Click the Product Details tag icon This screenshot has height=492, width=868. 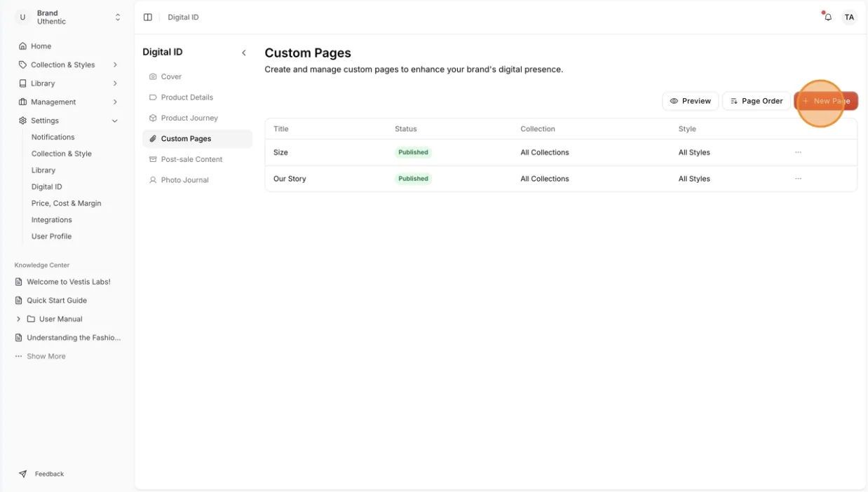click(x=153, y=97)
